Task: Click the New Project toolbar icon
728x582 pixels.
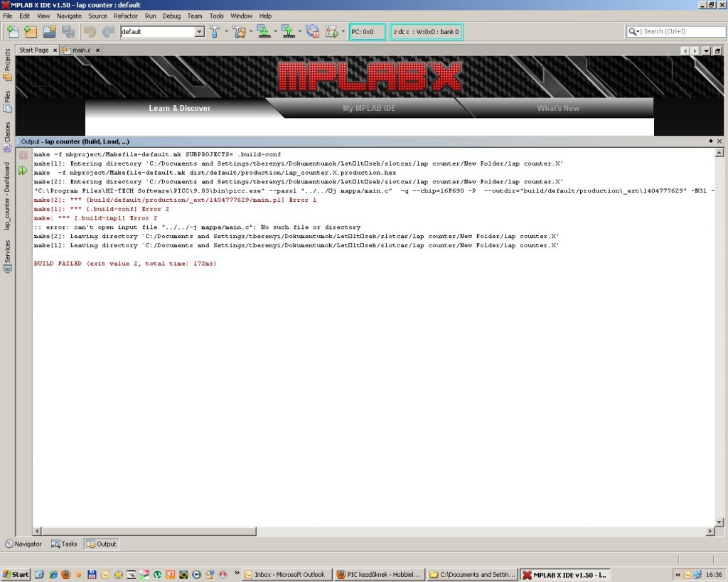Action: [x=31, y=31]
